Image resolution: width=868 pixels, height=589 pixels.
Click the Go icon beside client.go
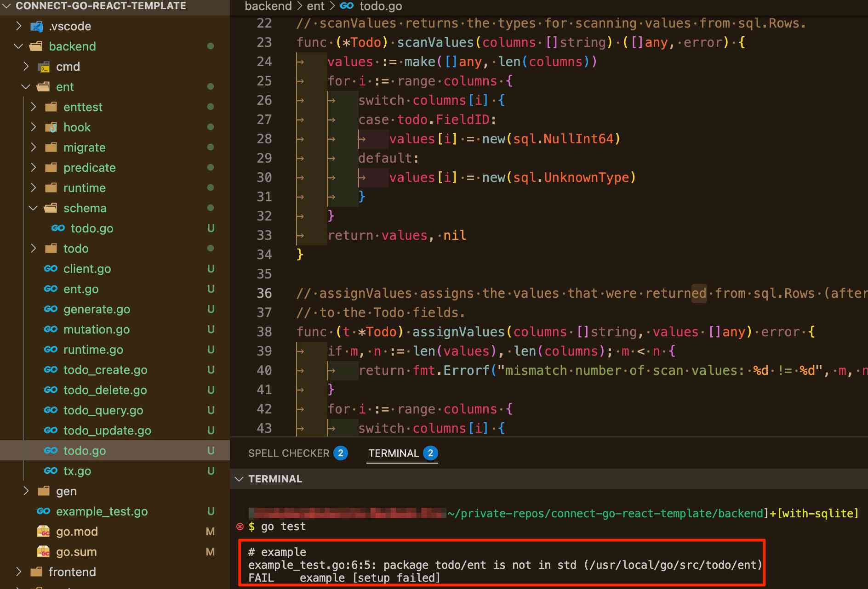(51, 269)
